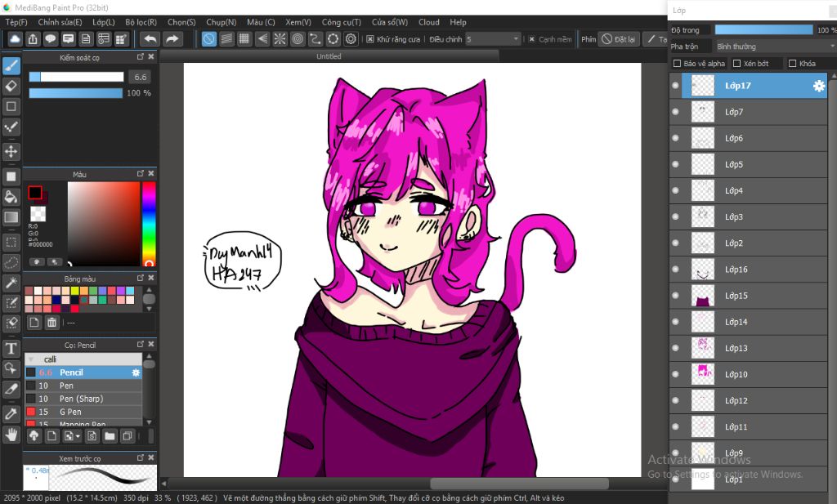This screenshot has height=504, width=837.
Task: Click the add brush from cloud icon
Action: pyautogui.click(x=34, y=436)
